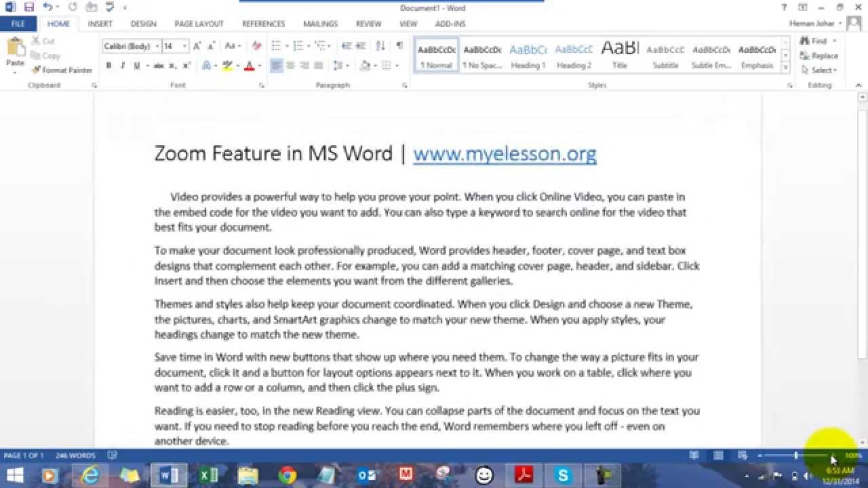Open the www.myelesson.org hyperlink
868x488 pixels.
[505, 154]
